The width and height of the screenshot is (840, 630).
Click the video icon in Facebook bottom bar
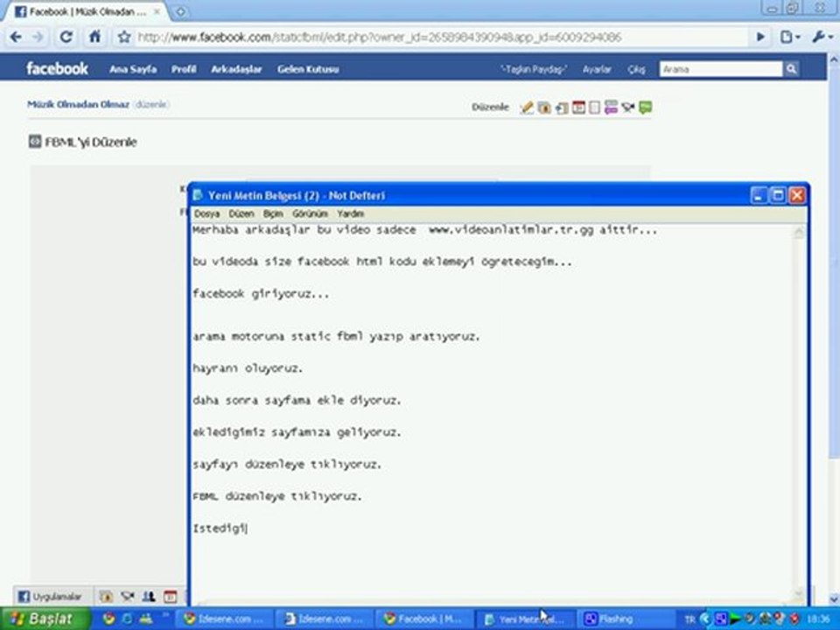127,596
